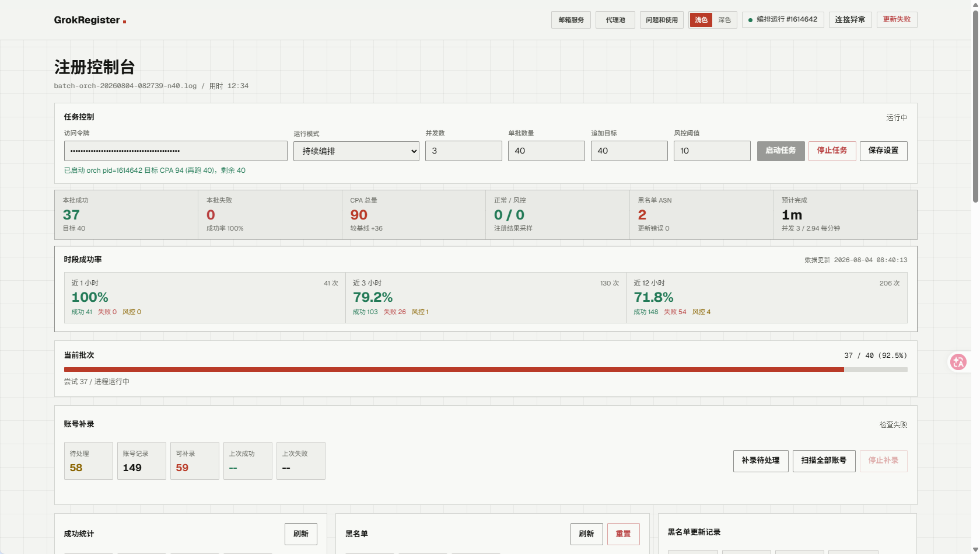Switch to the 深色 dark theme
Image resolution: width=980 pixels, height=554 pixels.
click(x=724, y=20)
